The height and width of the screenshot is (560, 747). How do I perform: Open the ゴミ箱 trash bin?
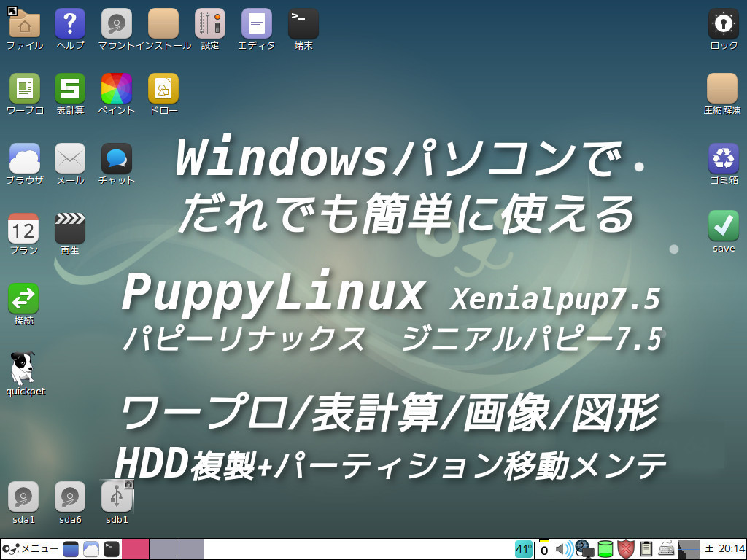722,155
